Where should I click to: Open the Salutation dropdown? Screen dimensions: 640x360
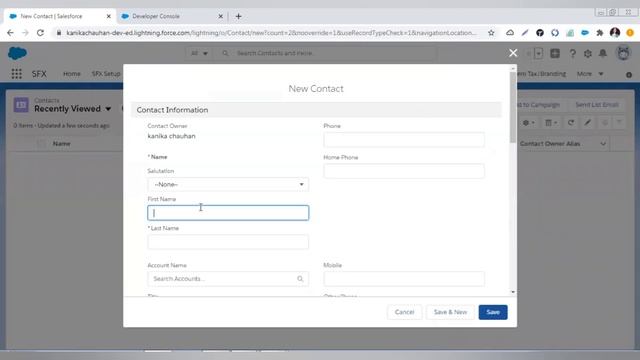228,184
